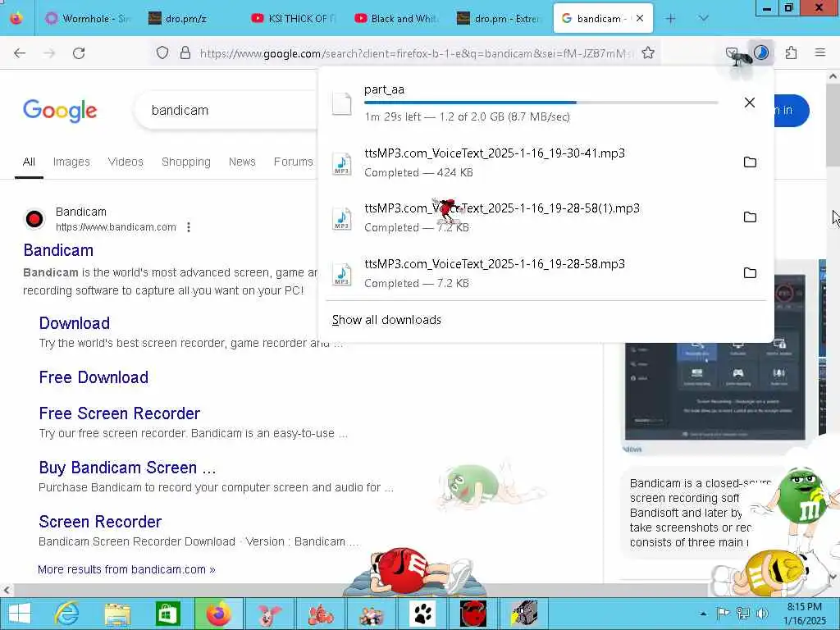Select the Videos search filter
Screen dimensions: 840x630
click(126, 162)
